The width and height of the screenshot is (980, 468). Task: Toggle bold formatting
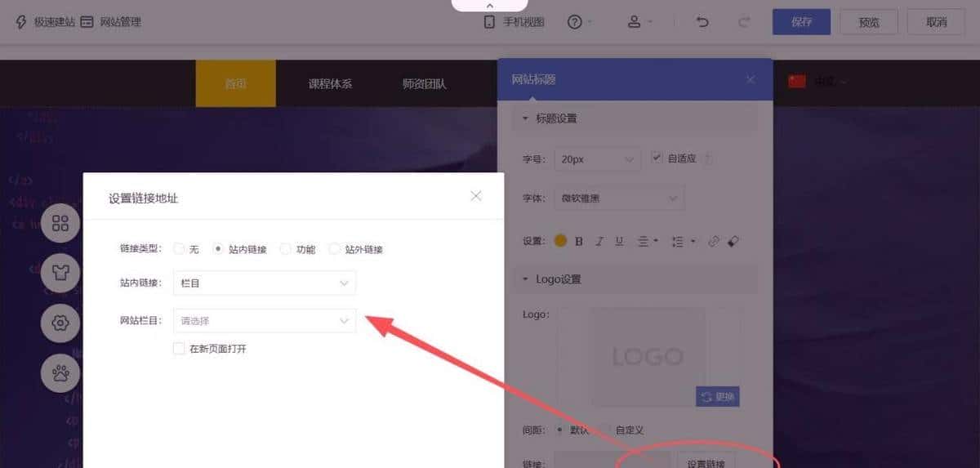click(579, 241)
